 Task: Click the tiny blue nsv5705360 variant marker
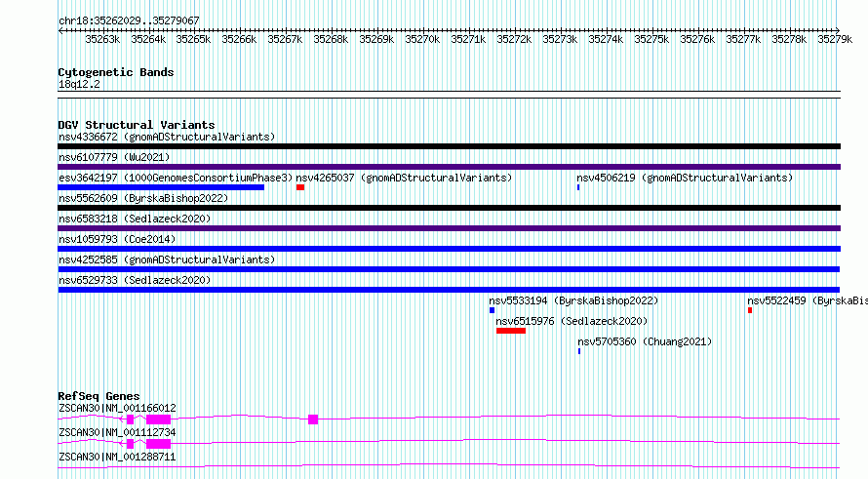579,351
